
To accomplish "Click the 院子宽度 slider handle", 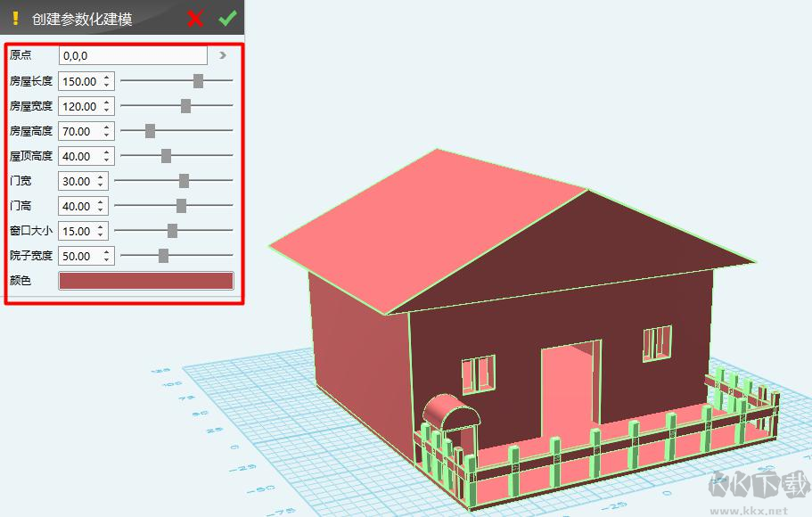I will (x=164, y=254).
